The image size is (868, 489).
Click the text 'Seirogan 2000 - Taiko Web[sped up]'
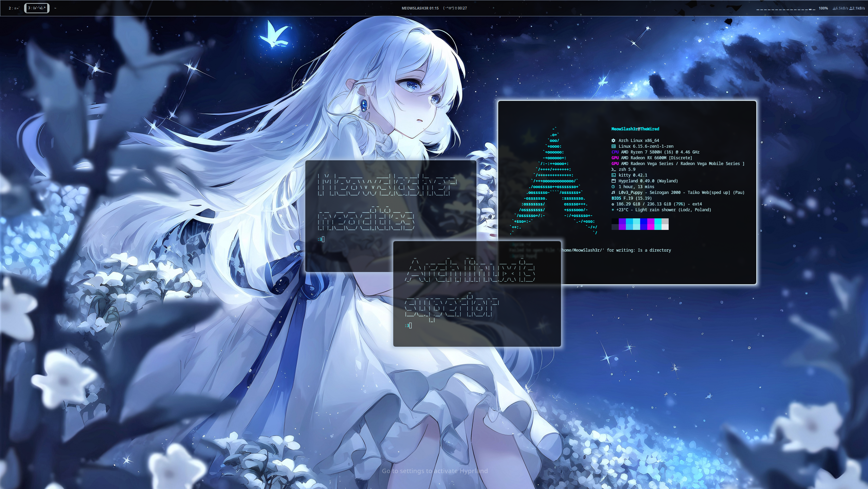pos(690,192)
